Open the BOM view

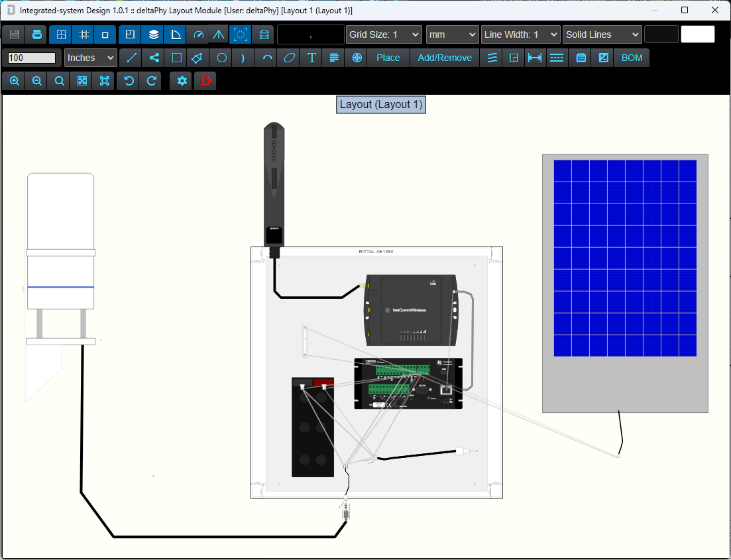click(632, 58)
